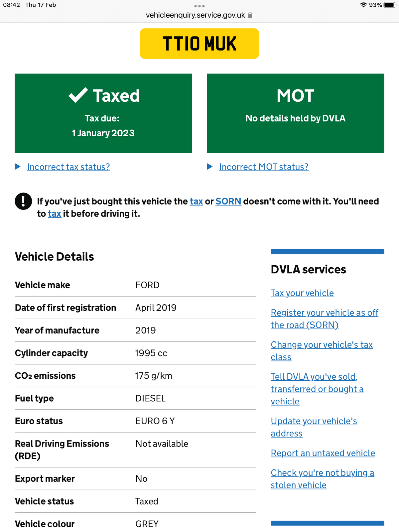
Task: Tap the Wi-Fi status icon
Action: [x=363, y=5]
